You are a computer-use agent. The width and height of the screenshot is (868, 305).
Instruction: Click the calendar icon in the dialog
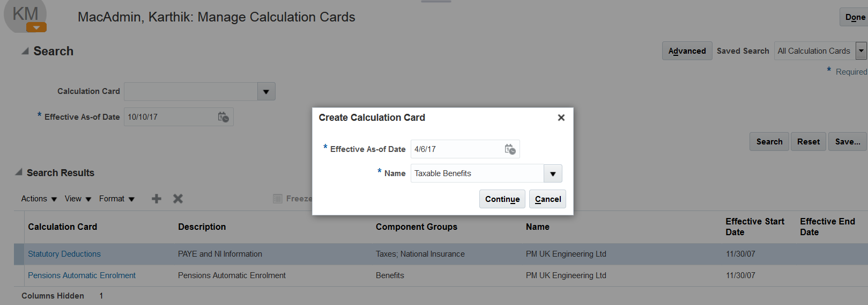click(x=510, y=149)
